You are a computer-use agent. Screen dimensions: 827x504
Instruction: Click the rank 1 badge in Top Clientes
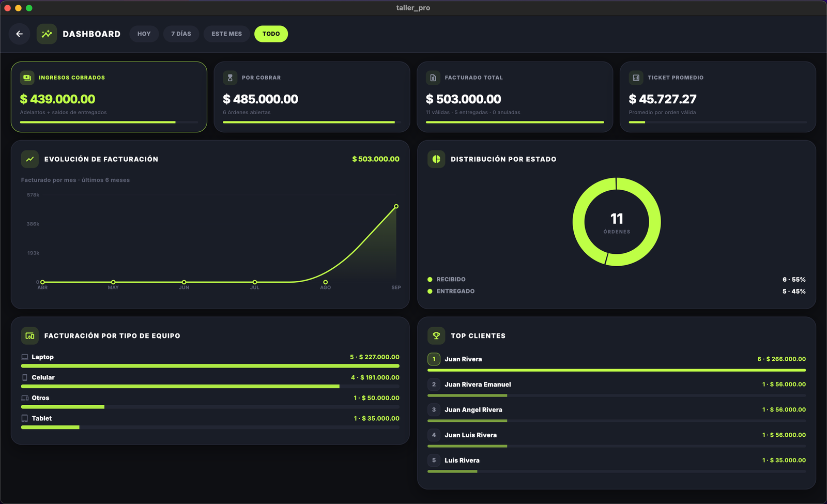(434, 359)
